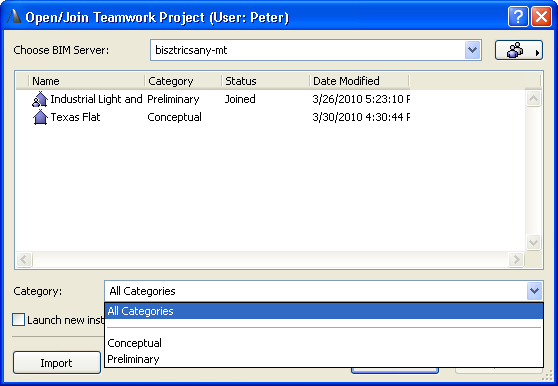The width and height of the screenshot is (558, 386).
Task: Click the horizontal scrollbar left arrow
Action: click(24, 259)
